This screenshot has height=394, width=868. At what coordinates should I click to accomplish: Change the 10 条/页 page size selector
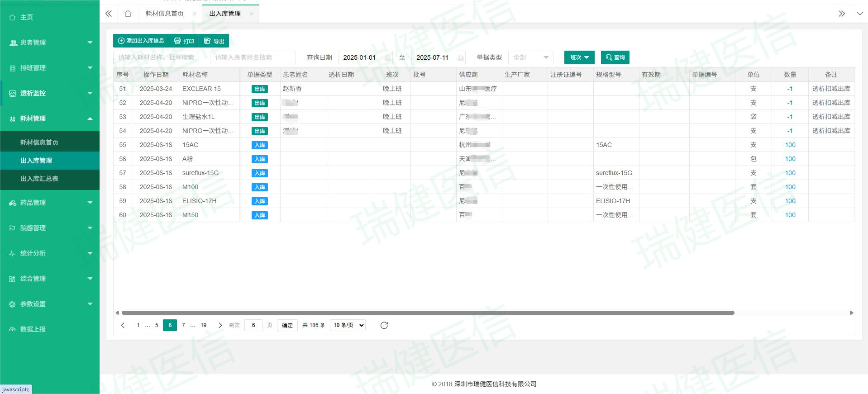click(x=348, y=325)
